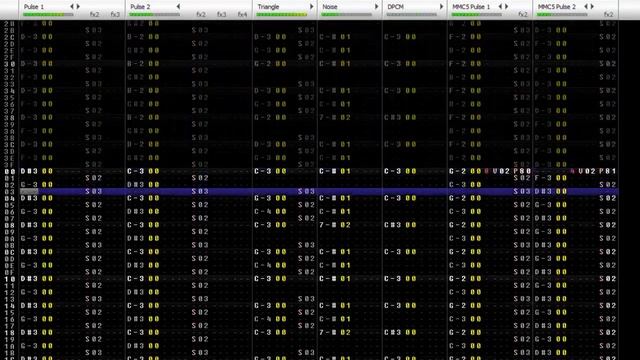Select the C-3 sample on row 00 in DPCM
Screen dimensions: 640x360
coord(393,171)
